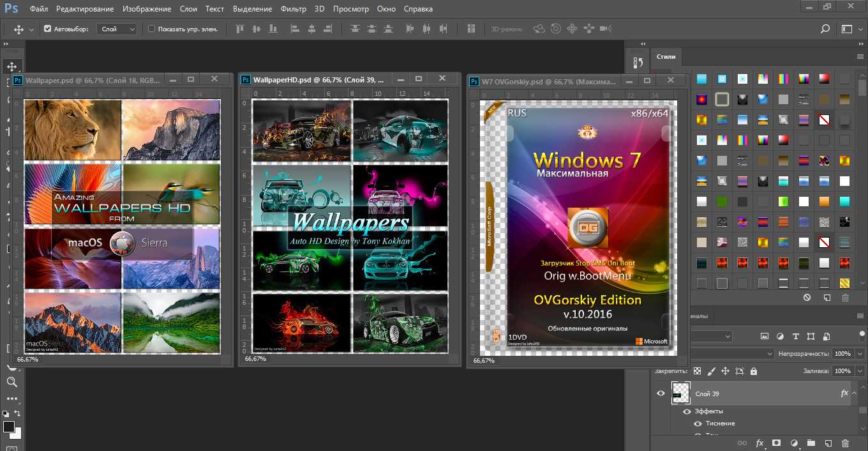Click the Слой 39 layer name
Image resolution: width=868 pixels, height=451 pixels.
tap(707, 394)
